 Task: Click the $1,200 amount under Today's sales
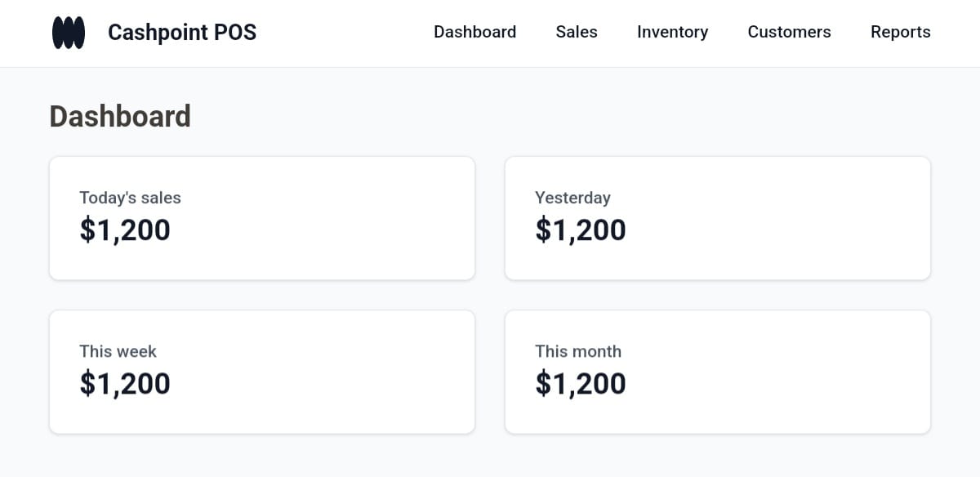[x=125, y=230]
